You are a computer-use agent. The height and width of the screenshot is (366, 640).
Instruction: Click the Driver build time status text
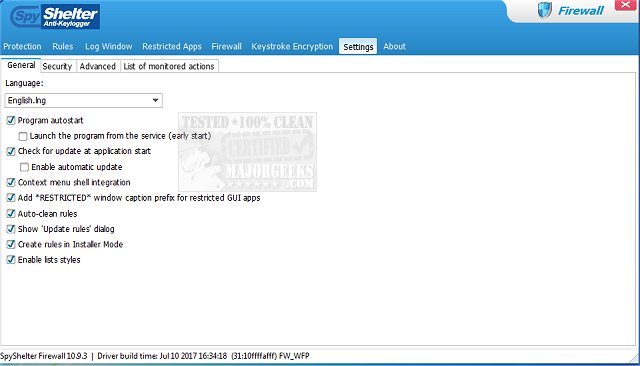click(x=162, y=356)
